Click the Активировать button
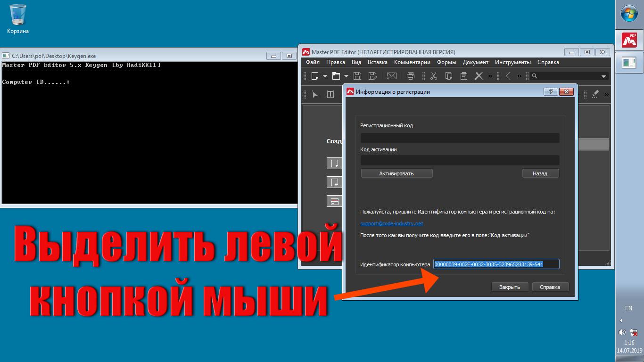This screenshot has height=362, width=644. tap(396, 173)
